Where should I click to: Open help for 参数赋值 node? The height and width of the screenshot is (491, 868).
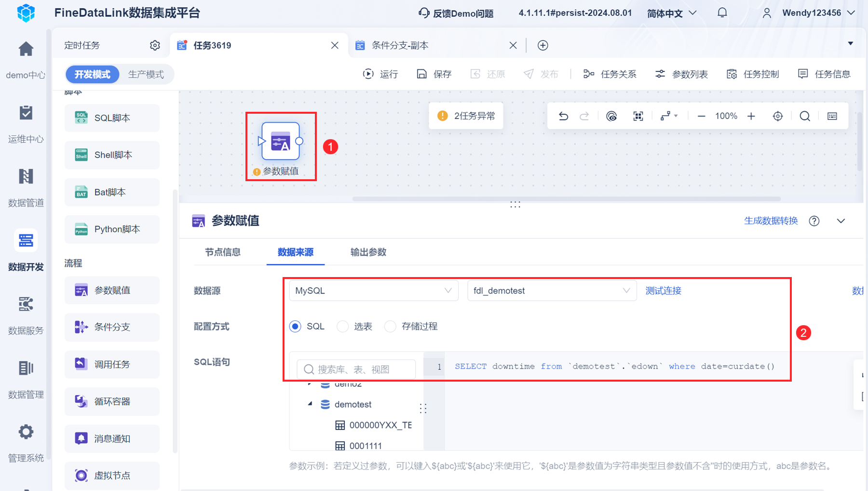click(x=814, y=221)
